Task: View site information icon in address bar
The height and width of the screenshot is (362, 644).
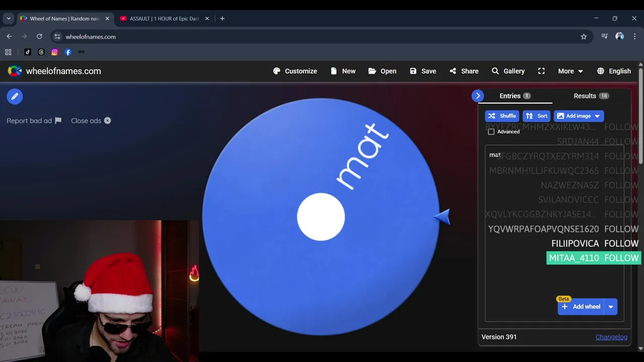Action: [57, 37]
